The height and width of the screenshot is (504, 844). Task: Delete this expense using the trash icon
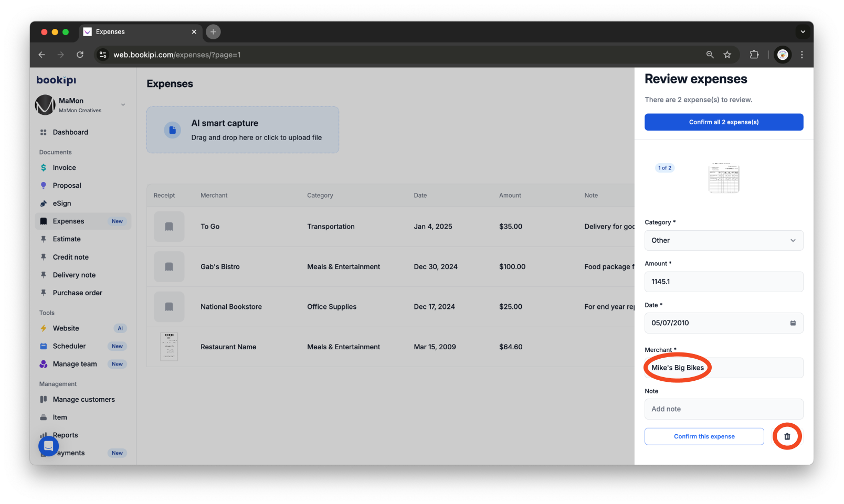click(787, 436)
